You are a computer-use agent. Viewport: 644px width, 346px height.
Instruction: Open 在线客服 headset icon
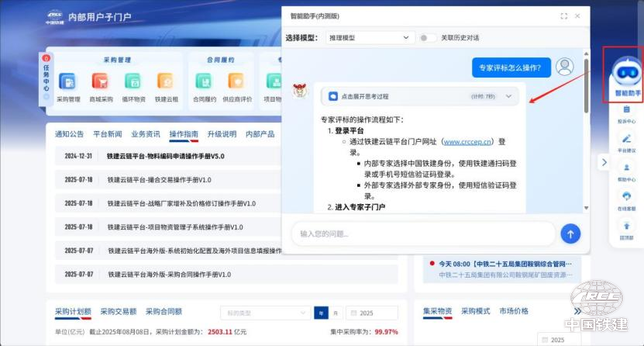click(x=626, y=196)
